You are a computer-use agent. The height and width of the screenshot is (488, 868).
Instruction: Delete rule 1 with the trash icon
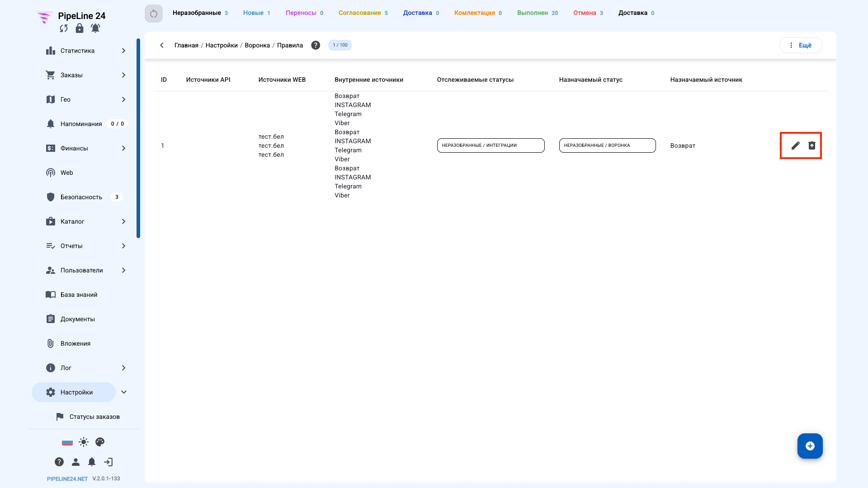pos(812,145)
